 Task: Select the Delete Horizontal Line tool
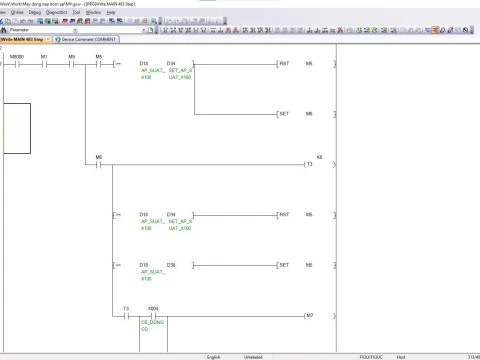click(228, 30)
